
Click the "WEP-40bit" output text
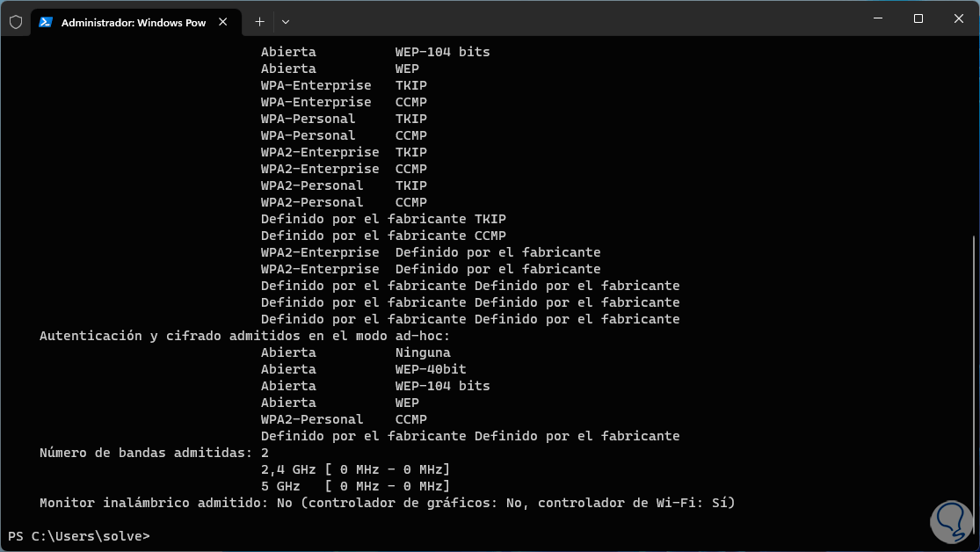431,369
